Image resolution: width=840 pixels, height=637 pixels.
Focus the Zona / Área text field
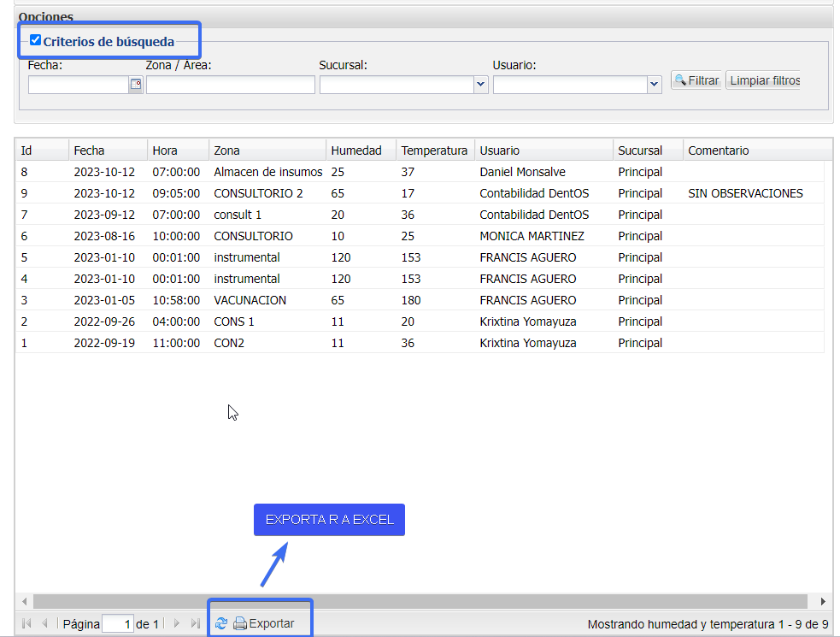point(231,85)
